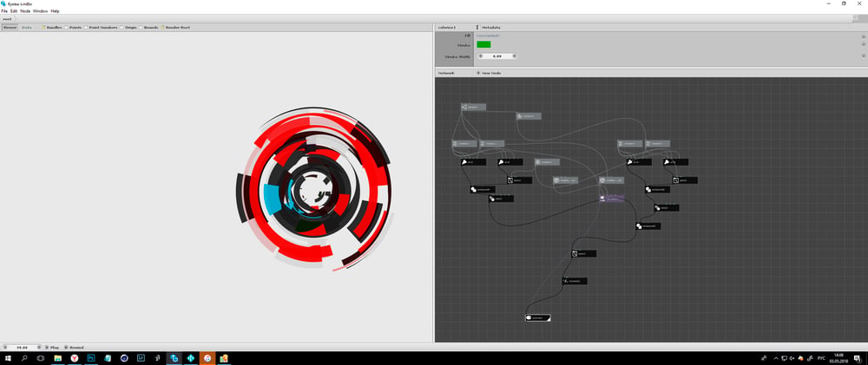Enable the Bounds checkbox
Image resolution: width=868 pixels, height=365 pixels.
(141, 27)
